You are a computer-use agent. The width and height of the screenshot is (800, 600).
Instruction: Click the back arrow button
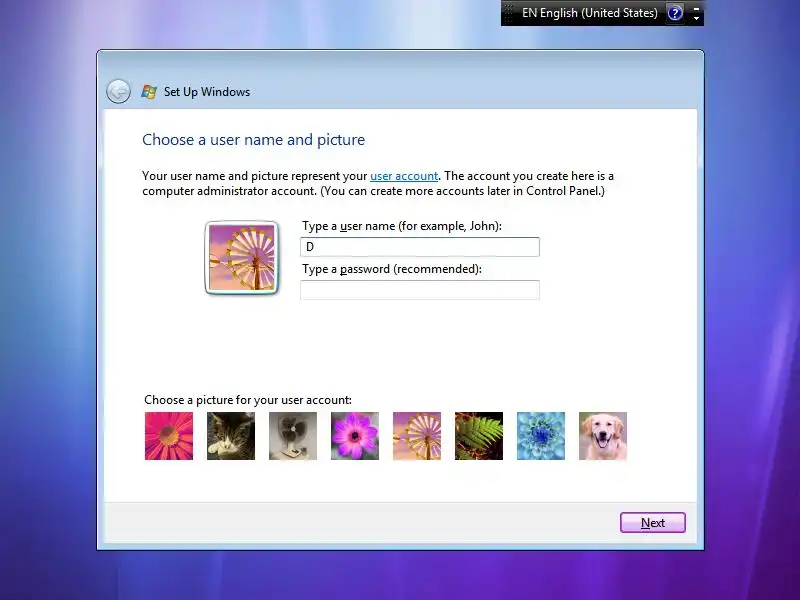(118, 92)
